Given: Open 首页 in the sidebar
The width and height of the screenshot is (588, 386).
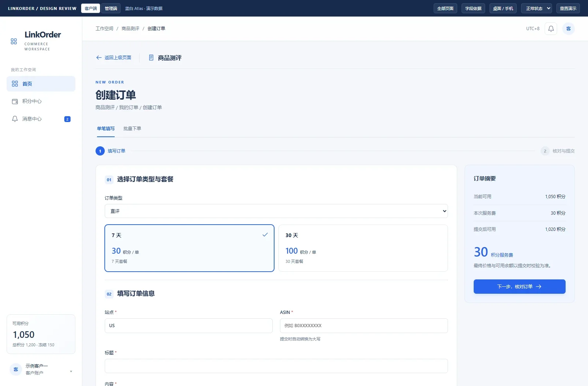Looking at the screenshot, I should pos(41,84).
